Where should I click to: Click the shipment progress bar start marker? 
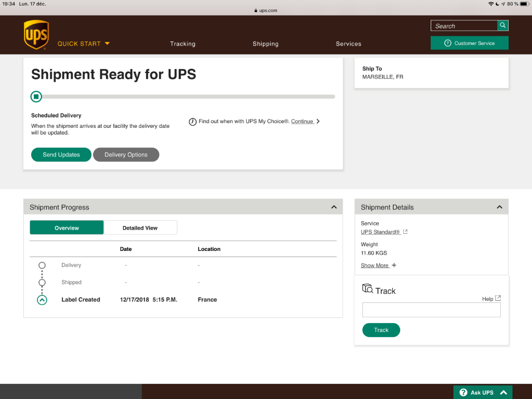36,96
